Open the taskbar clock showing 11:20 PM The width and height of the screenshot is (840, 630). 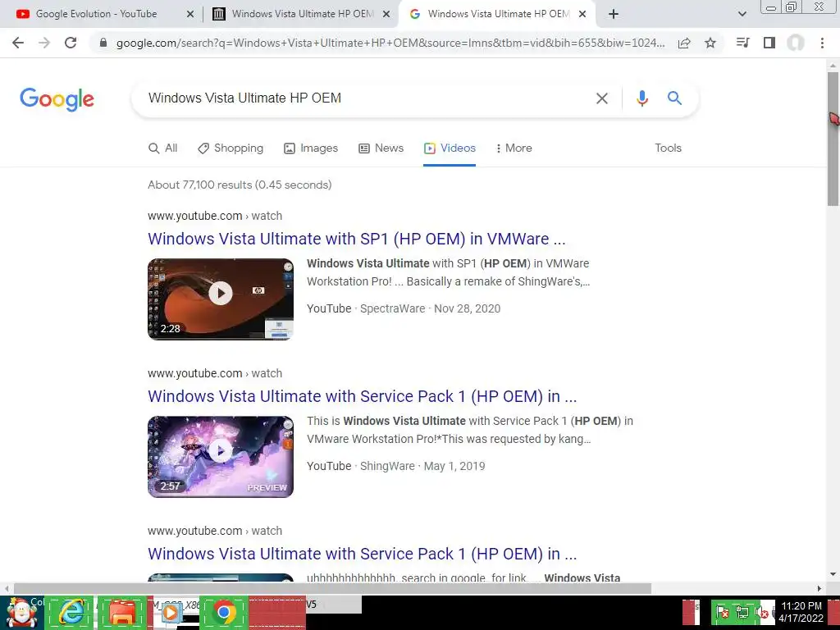[801, 612]
